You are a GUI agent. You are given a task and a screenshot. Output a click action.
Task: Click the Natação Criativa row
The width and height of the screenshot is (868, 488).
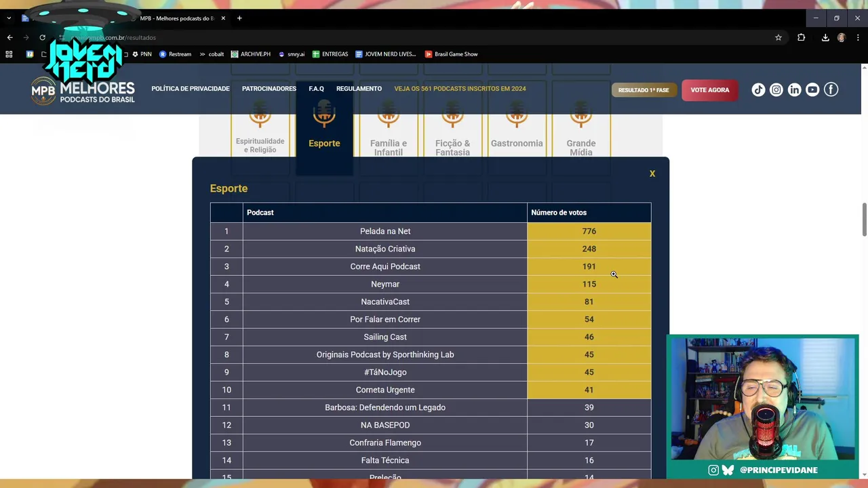[431, 249]
